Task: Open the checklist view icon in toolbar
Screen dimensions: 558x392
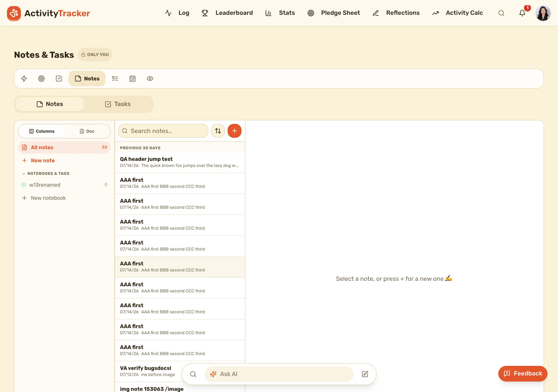Action: pyautogui.click(x=115, y=79)
